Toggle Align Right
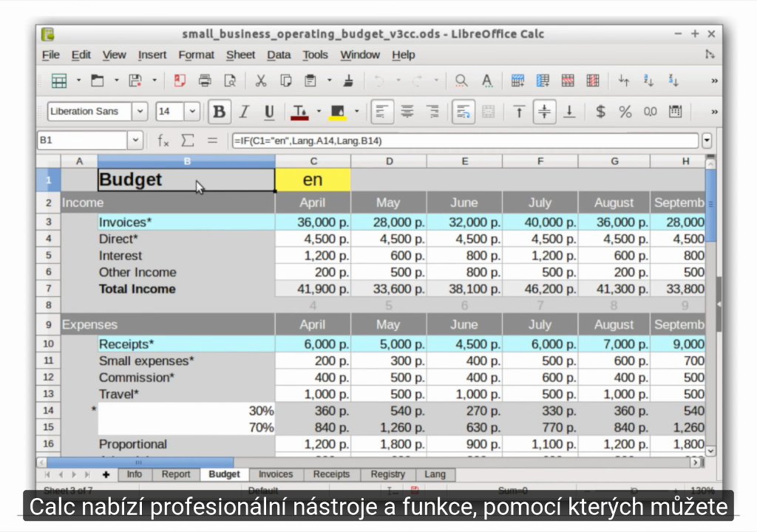The image size is (757, 532). pyautogui.click(x=432, y=112)
